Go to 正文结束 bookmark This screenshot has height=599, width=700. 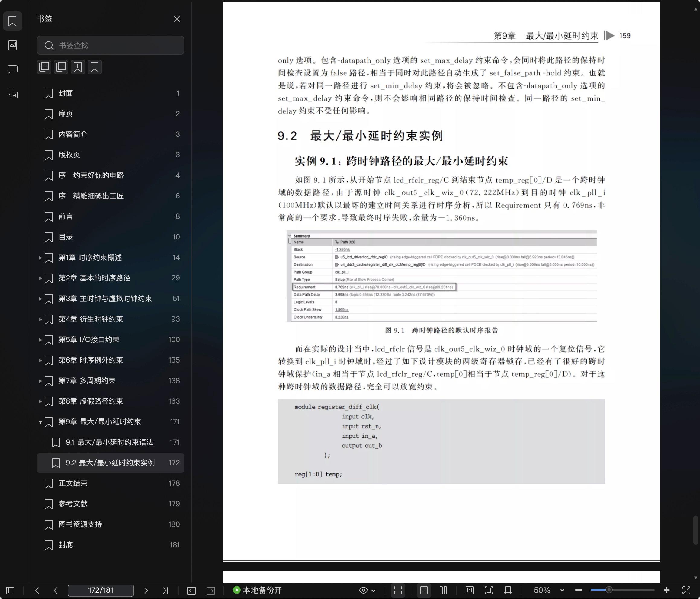tap(111, 483)
